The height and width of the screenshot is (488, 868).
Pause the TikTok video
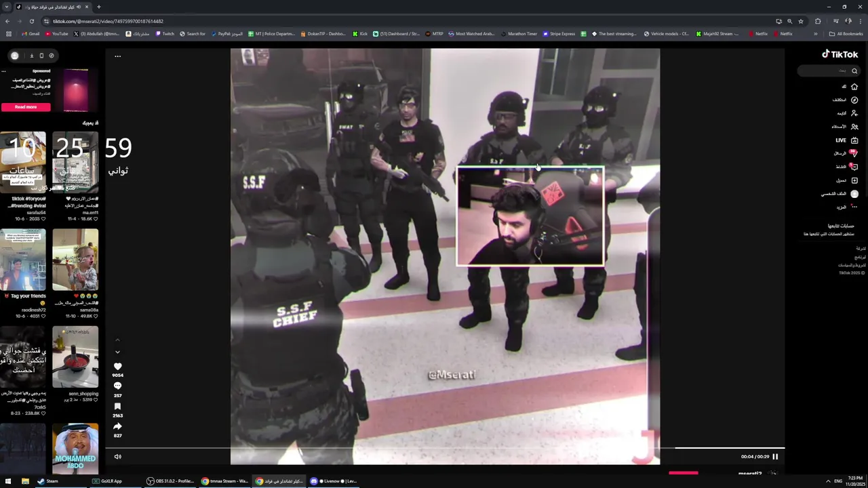tap(775, 457)
